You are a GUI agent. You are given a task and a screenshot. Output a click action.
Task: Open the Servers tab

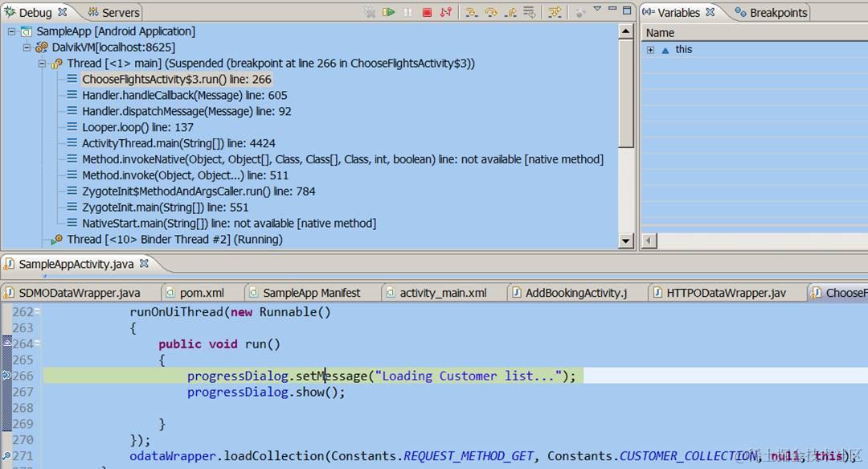tap(114, 12)
